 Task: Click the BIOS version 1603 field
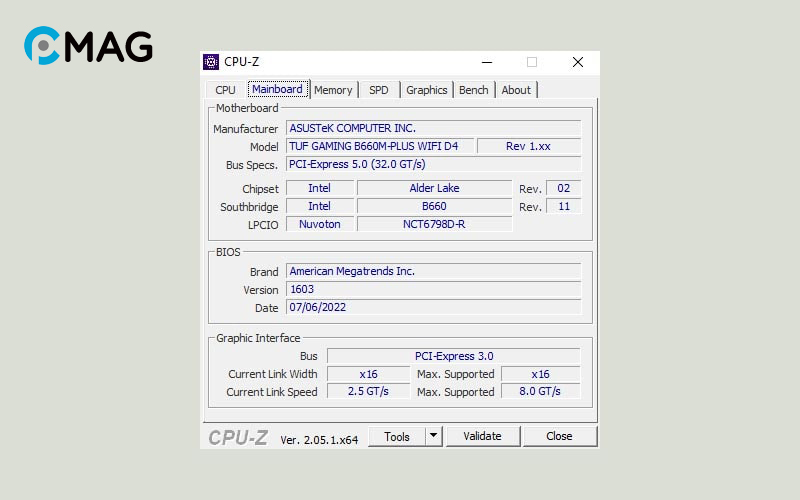click(433, 289)
